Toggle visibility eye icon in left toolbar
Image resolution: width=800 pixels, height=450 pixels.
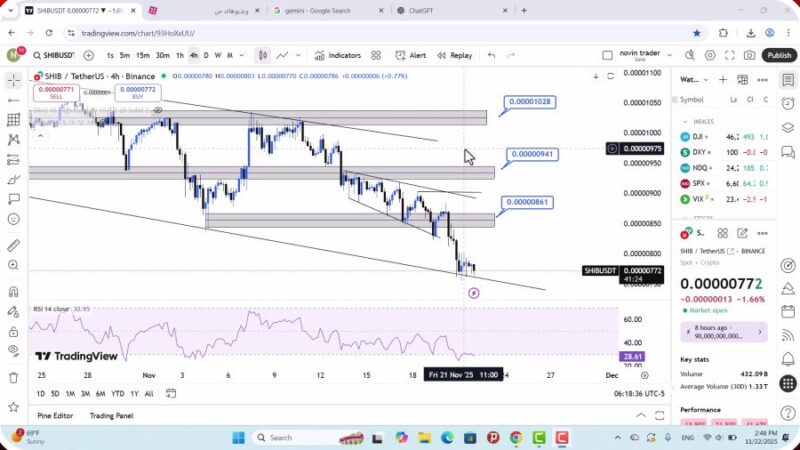[13, 349]
